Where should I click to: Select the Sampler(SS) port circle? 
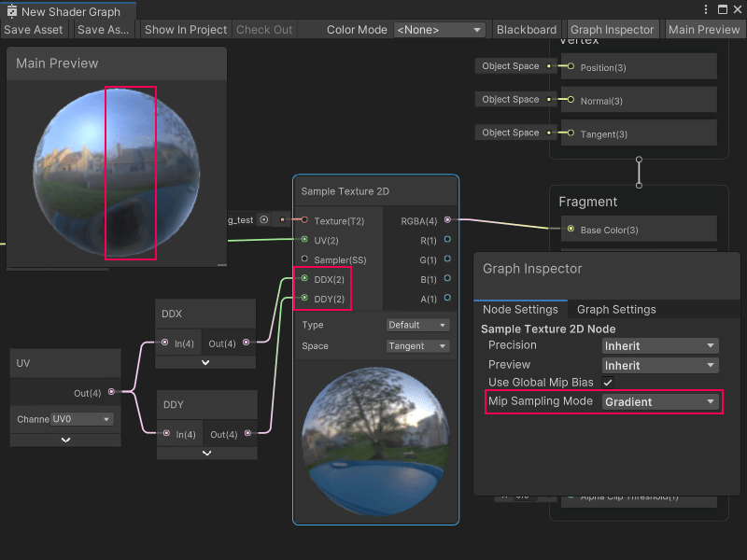tap(304, 259)
